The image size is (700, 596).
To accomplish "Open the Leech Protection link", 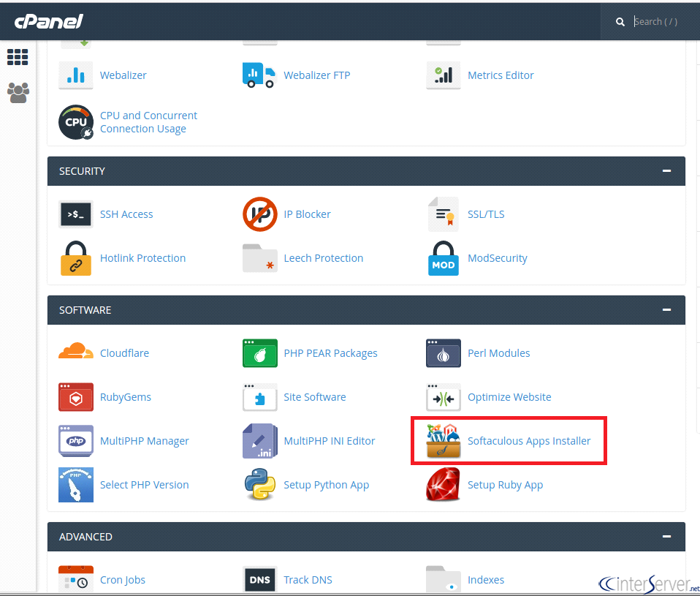I will (324, 258).
